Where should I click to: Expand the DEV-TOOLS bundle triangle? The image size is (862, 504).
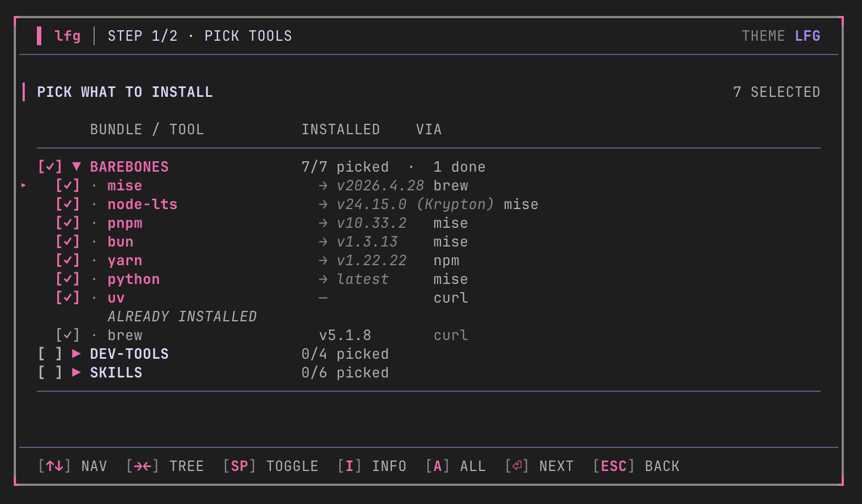coord(77,353)
